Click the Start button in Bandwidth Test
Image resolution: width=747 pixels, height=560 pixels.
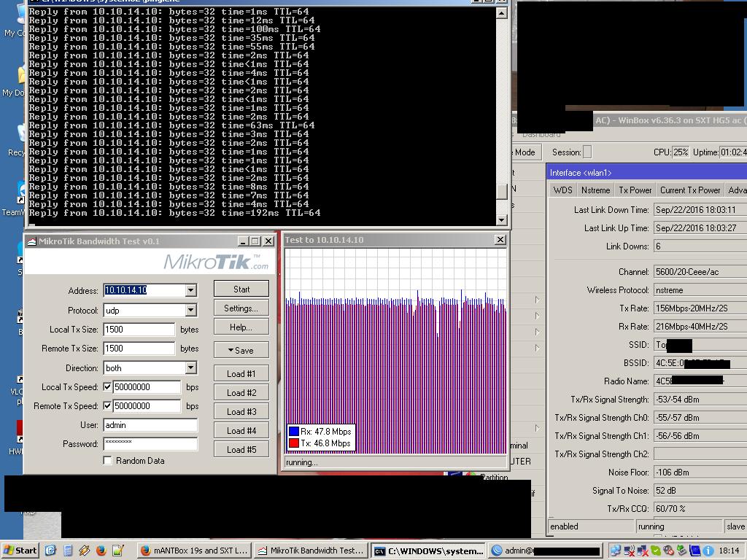[x=241, y=289]
